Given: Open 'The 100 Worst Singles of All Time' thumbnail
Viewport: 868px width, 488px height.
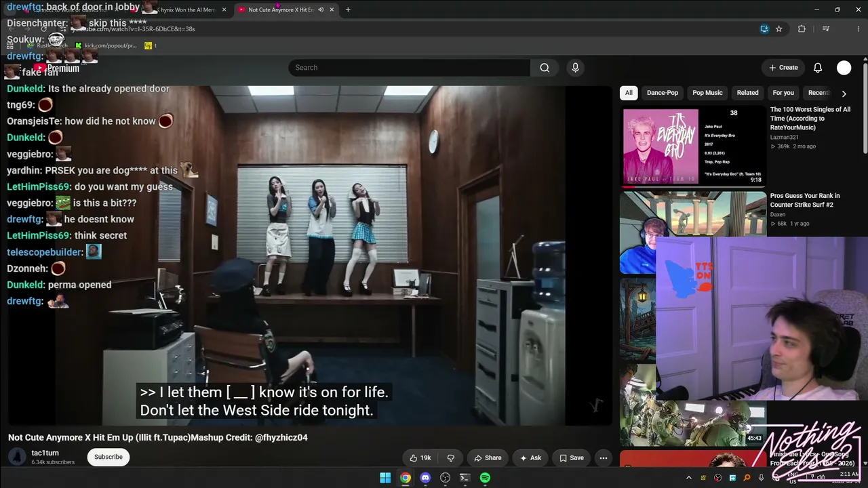Looking at the screenshot, I should [x=692, y=146].
